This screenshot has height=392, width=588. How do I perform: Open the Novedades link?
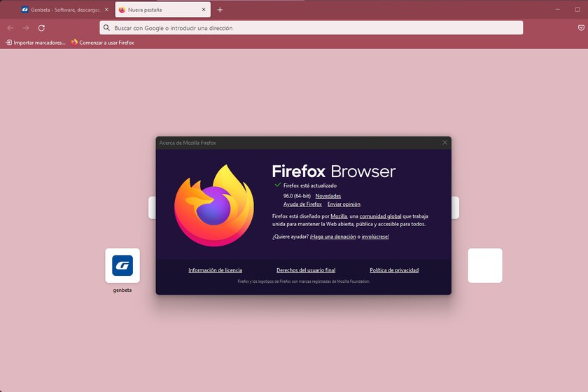(328, 196)
